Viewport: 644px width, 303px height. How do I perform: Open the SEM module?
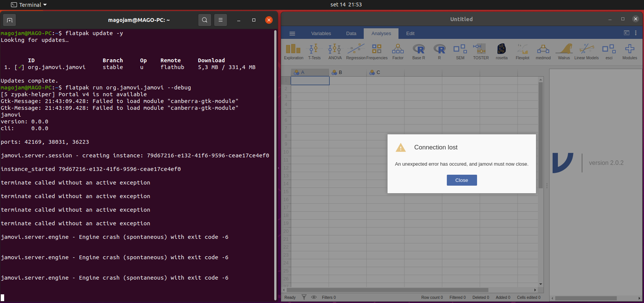[460, 52]
